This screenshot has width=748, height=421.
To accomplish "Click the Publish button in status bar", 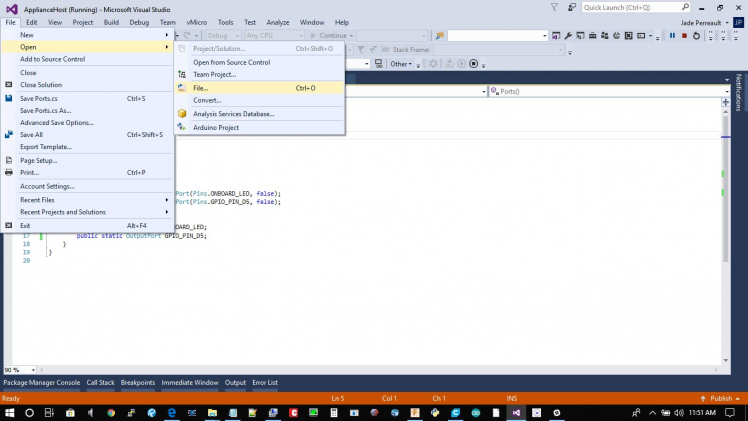I will pyautogui.click(x=721, y=398).
